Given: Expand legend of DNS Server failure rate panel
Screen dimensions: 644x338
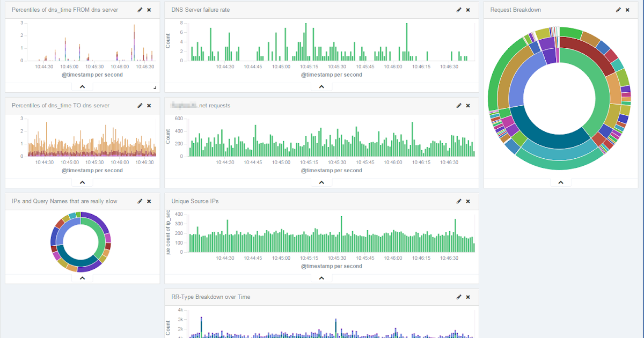Looking at the screenshot, I should click(321, 86).
